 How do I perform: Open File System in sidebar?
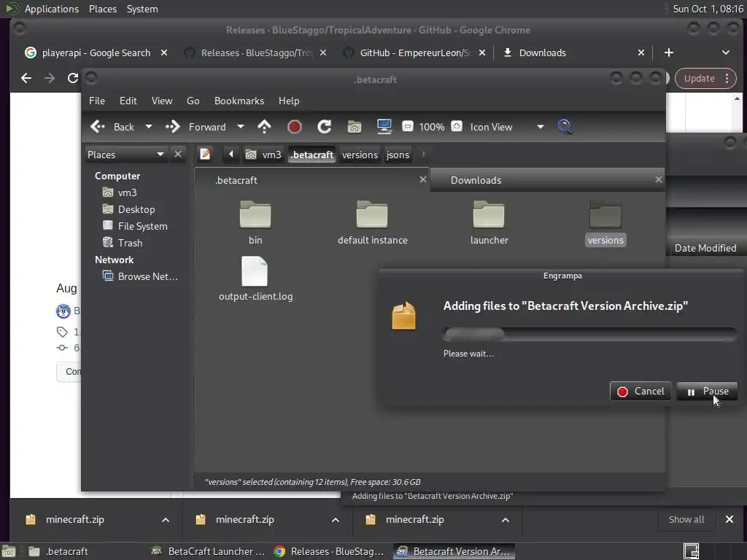142,226
